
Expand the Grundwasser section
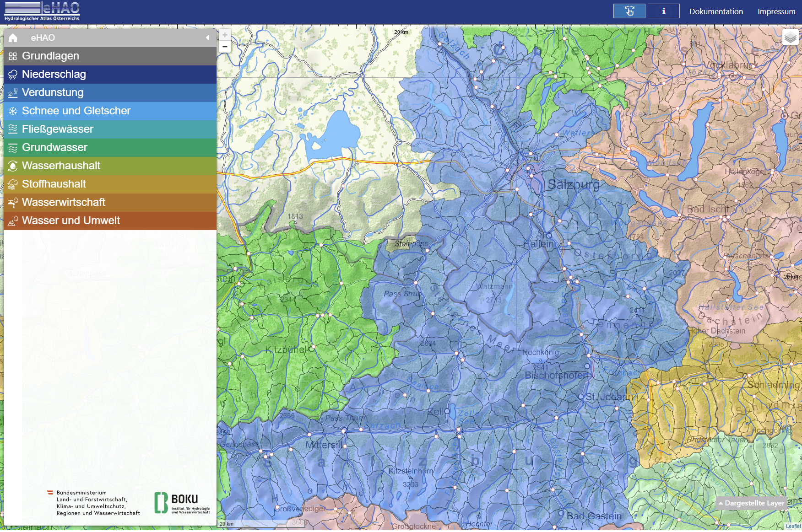pos(54,147)
